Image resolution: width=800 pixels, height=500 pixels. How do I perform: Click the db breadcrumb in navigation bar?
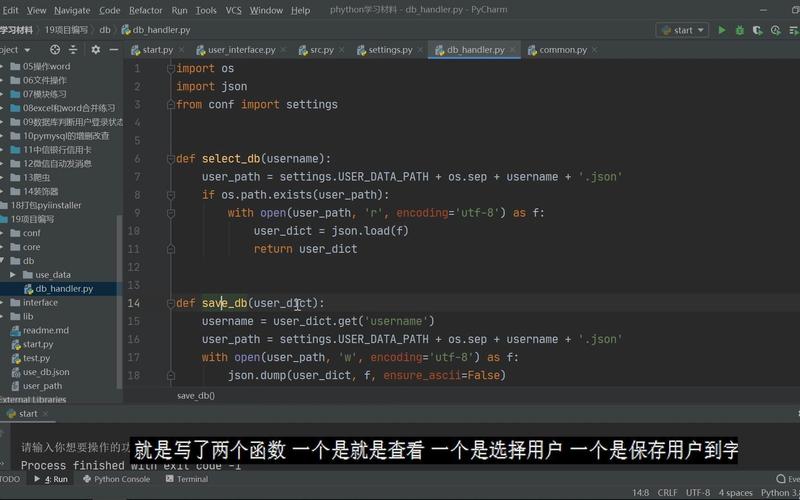click(105, 30)
